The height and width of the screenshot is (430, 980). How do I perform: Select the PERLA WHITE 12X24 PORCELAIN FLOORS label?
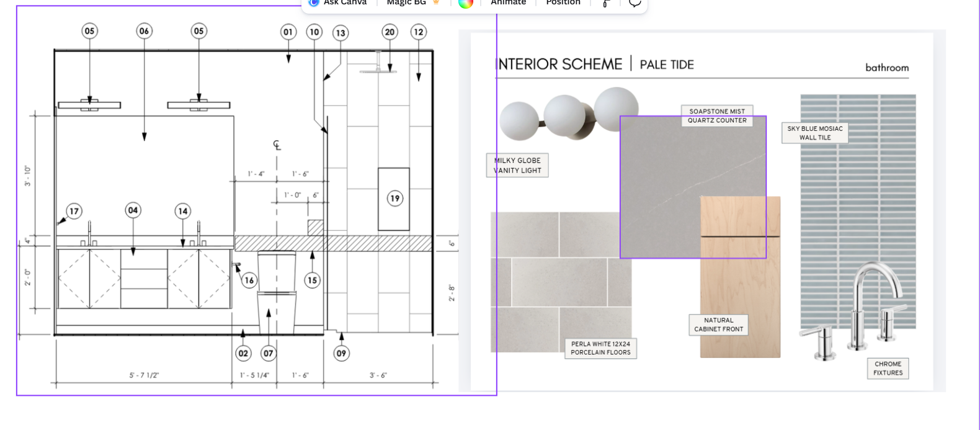tap(600, 348)
